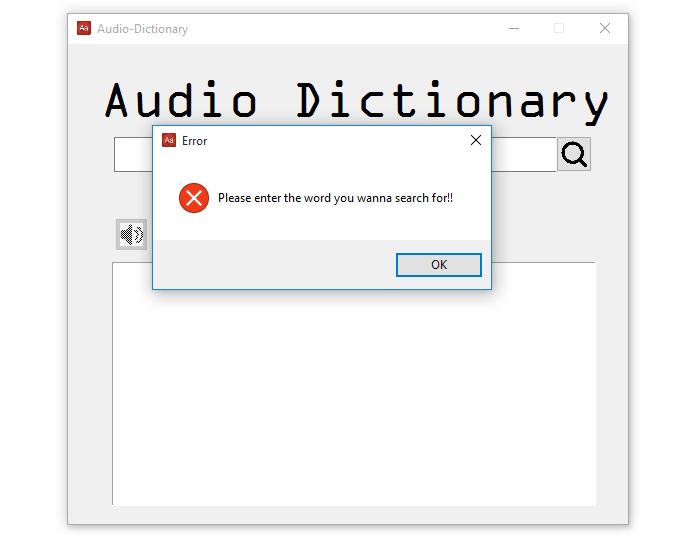
Task: Click the red error X icon
Action: 193,198
